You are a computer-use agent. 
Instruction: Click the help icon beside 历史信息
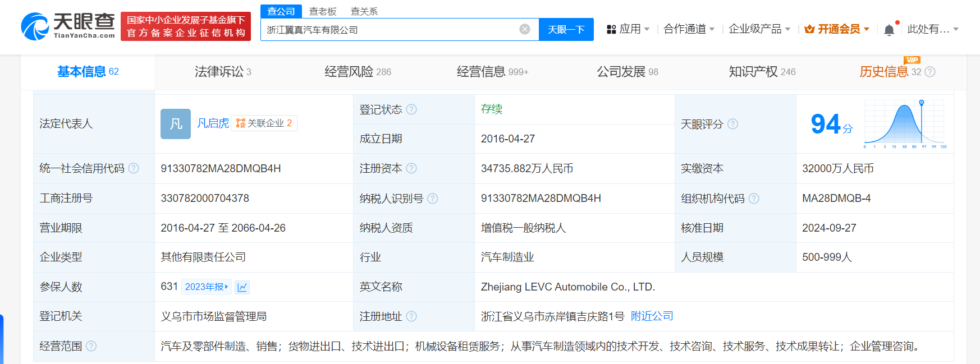(930, 72)
